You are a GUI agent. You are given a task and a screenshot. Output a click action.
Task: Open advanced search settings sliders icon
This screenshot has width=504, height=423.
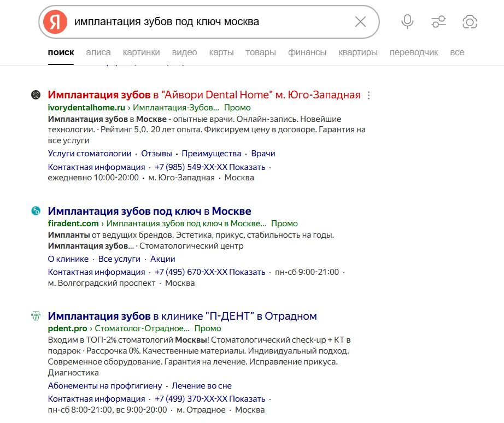point(438,21)
